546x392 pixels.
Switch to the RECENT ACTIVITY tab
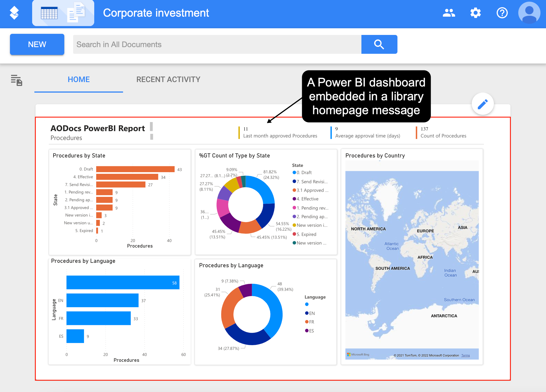[168, 80]
